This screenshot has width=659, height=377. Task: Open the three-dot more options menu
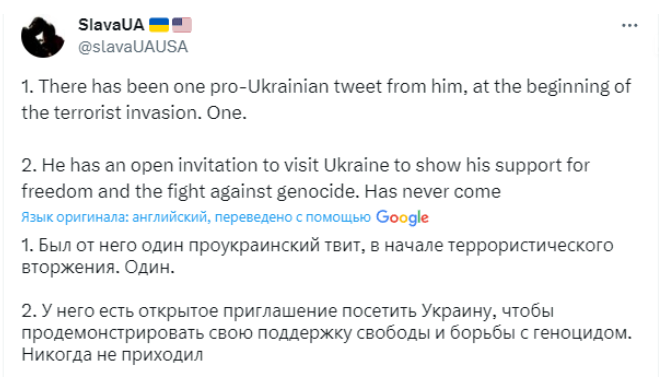(x=629, y=26)
